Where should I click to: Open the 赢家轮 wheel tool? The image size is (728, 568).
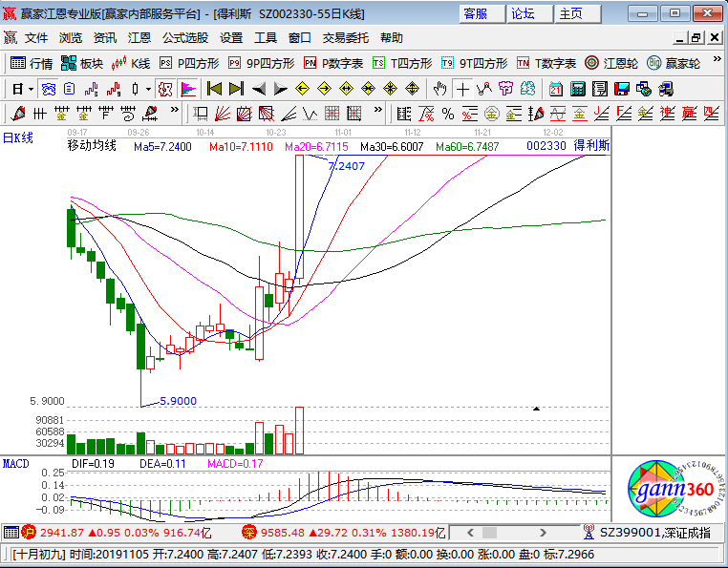(x=674, y=63)
